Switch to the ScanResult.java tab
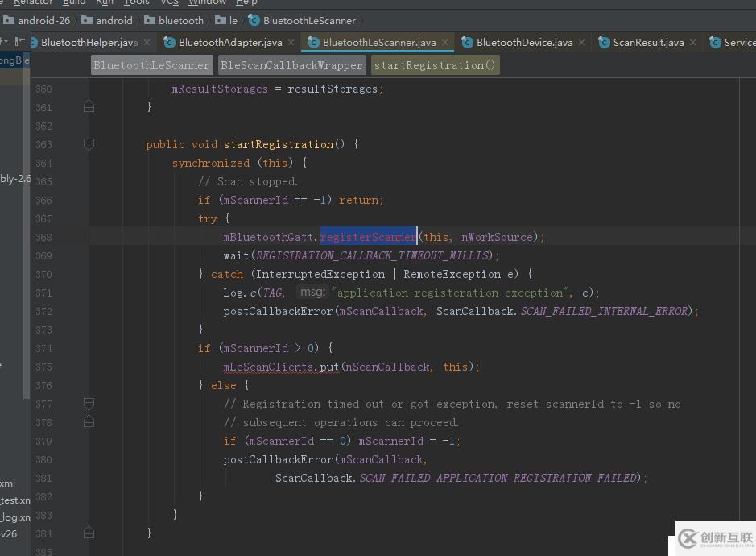Viewport: 756px width, 556px height. 648,43
